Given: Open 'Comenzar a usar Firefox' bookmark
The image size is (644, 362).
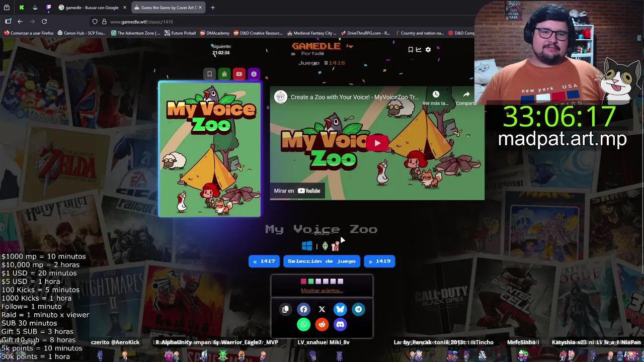Looking at the screenshot, I should tap(29, 33).
